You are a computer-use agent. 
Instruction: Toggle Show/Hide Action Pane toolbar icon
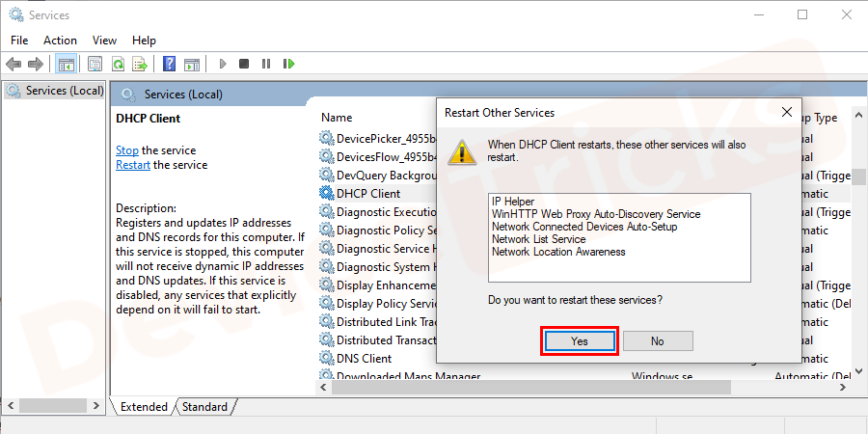192,65
